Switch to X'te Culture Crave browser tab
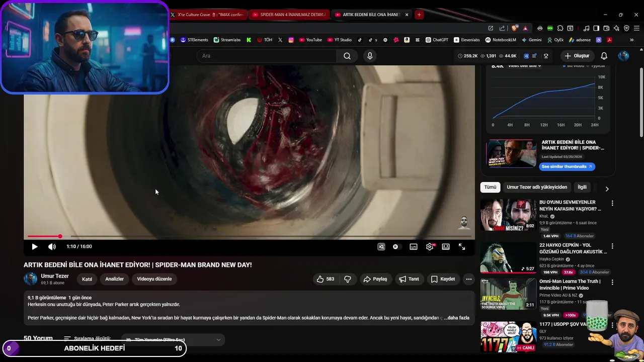 [207, 15]
